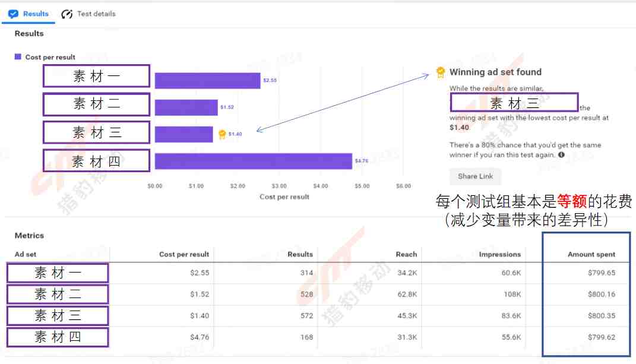Screen dimensions: 636x364
Task: Click the $4.76 value label on chart
Action: (362, 161)
